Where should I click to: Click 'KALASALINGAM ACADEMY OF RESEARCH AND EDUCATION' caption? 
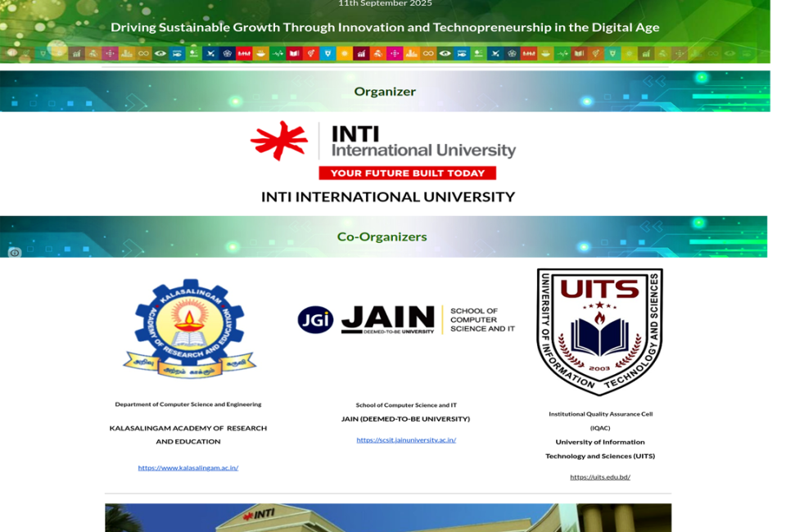(188, 435)
